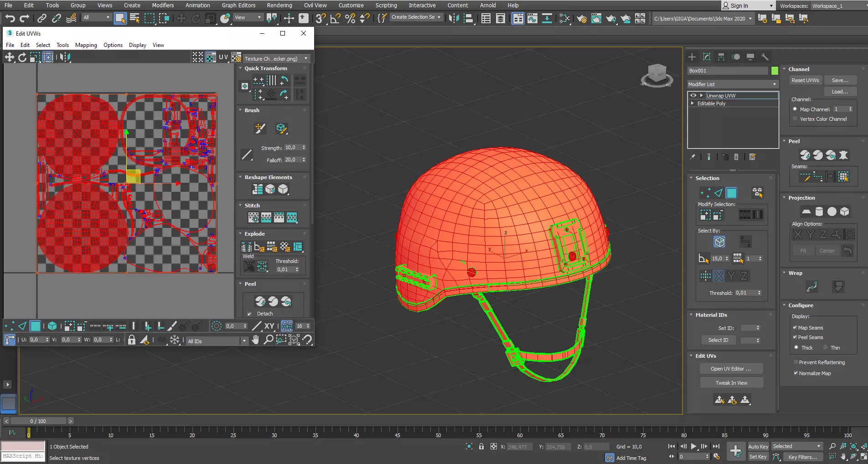The height and width of the screenshot is (464, 868).
Task: Click the Cylindrical Map projection icon
Action: click(819, 211)
